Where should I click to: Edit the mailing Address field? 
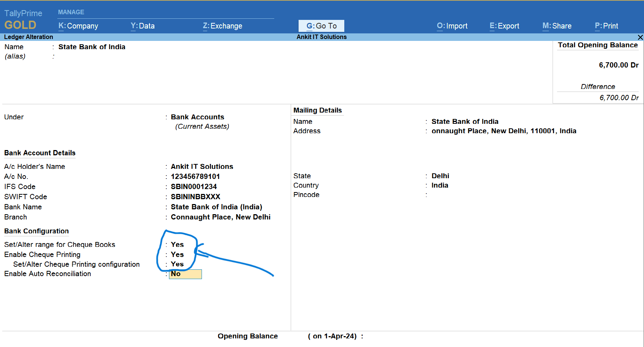(x=504, y=131)
